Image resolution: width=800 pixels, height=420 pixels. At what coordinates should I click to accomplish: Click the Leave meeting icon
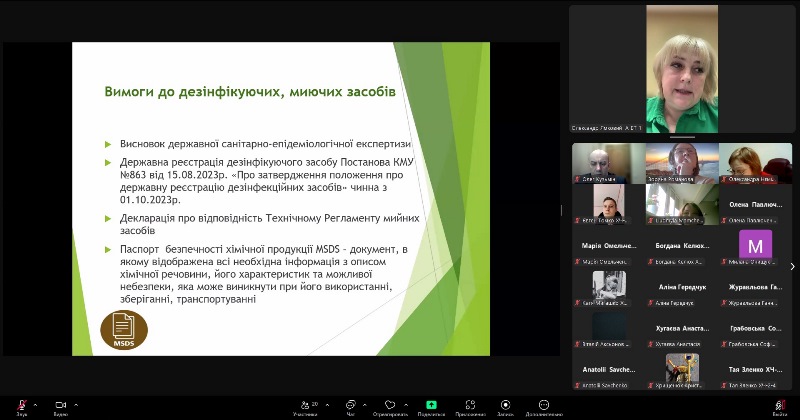779,405
